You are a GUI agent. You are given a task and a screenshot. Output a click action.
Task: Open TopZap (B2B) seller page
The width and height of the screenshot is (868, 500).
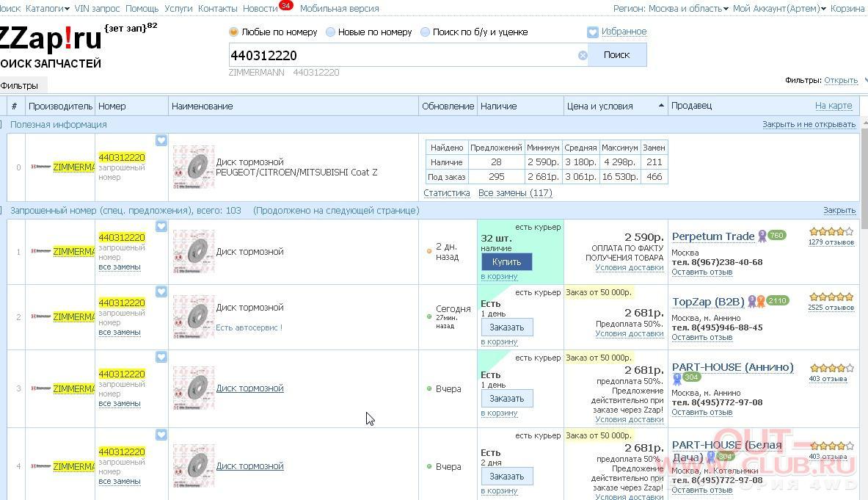tap(708, 302)
